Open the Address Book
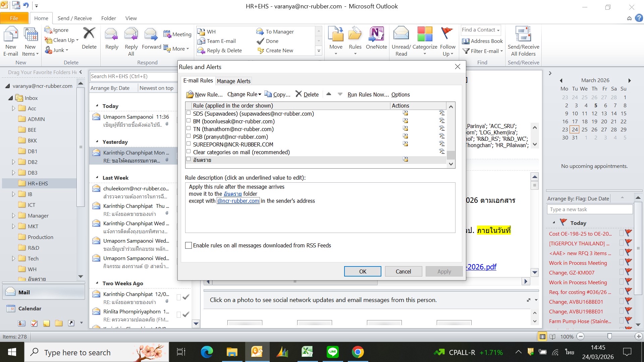644x362 pixels. (483, 41)
